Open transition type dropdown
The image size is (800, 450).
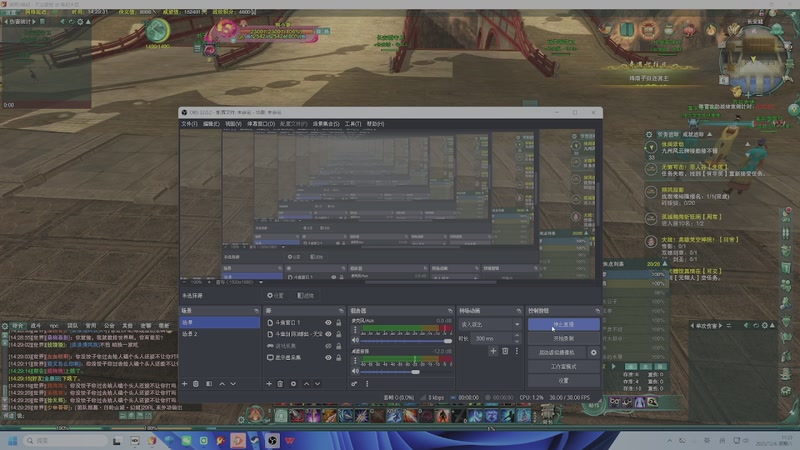tap(490, 324)
